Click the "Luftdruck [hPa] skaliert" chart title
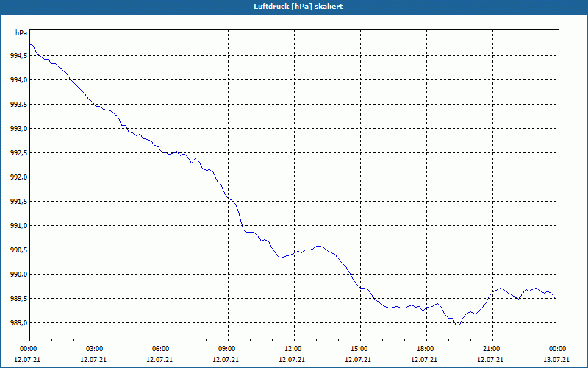 pyautogui.click(x=298, y=7)
